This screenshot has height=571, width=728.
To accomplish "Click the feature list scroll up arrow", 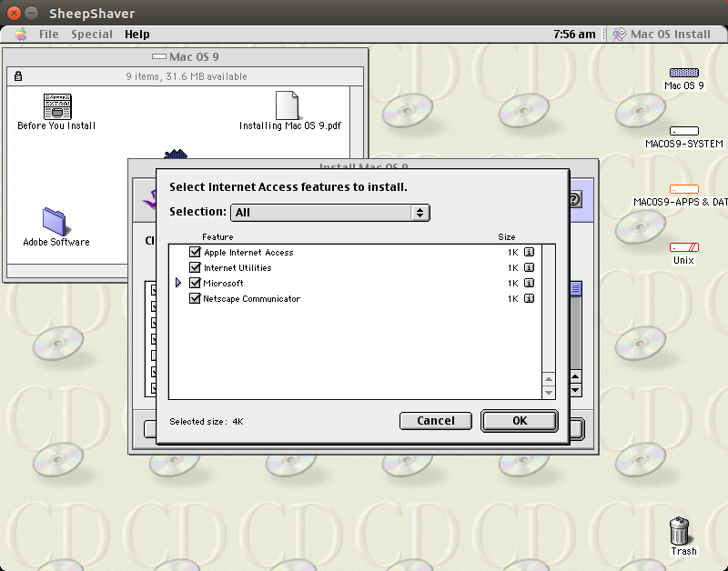I will (549, 379).
